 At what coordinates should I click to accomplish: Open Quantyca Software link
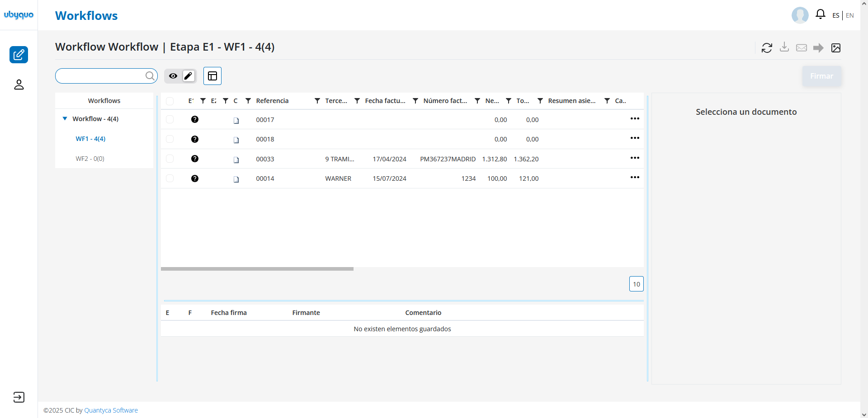click(111, 410)
